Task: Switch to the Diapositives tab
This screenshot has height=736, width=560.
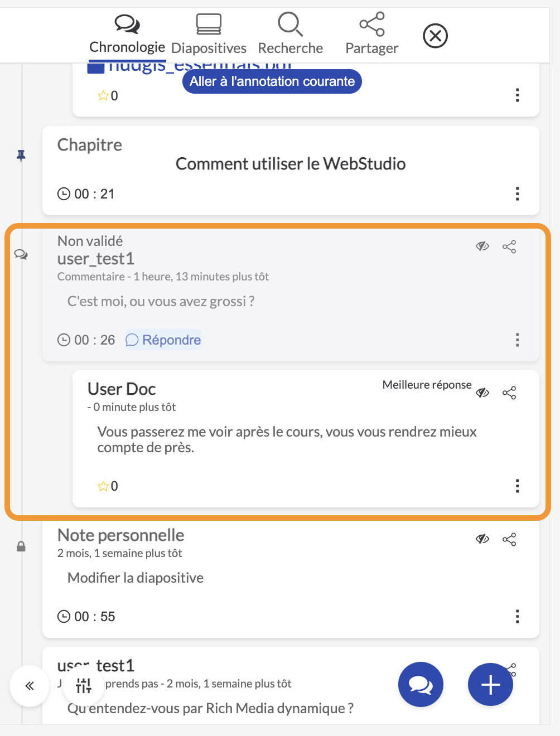Action: tap(209, 33)
